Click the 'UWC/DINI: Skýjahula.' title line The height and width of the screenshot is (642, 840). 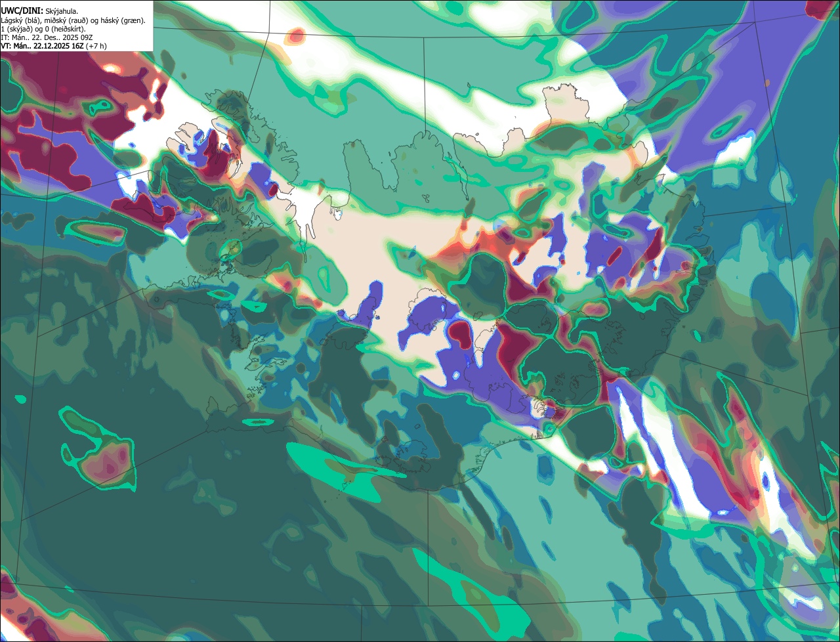(x=40, y=11)
